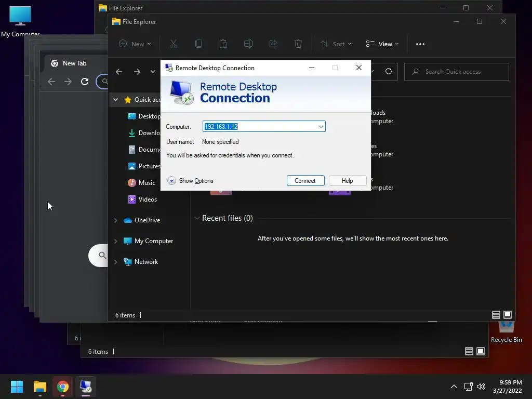The image size is (532, 399).
Task: Select Desktop in the navigation pane
Action: click(x=143, y=116)
